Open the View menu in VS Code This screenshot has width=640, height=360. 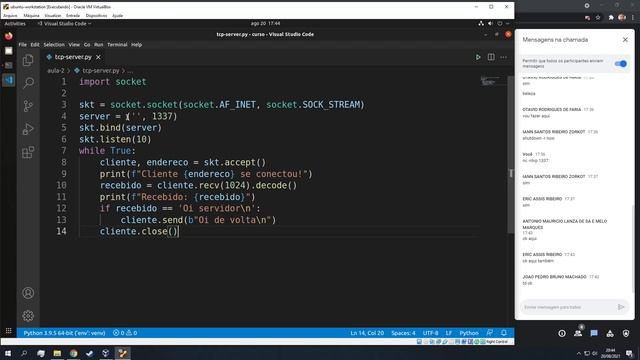coord(74,44)
